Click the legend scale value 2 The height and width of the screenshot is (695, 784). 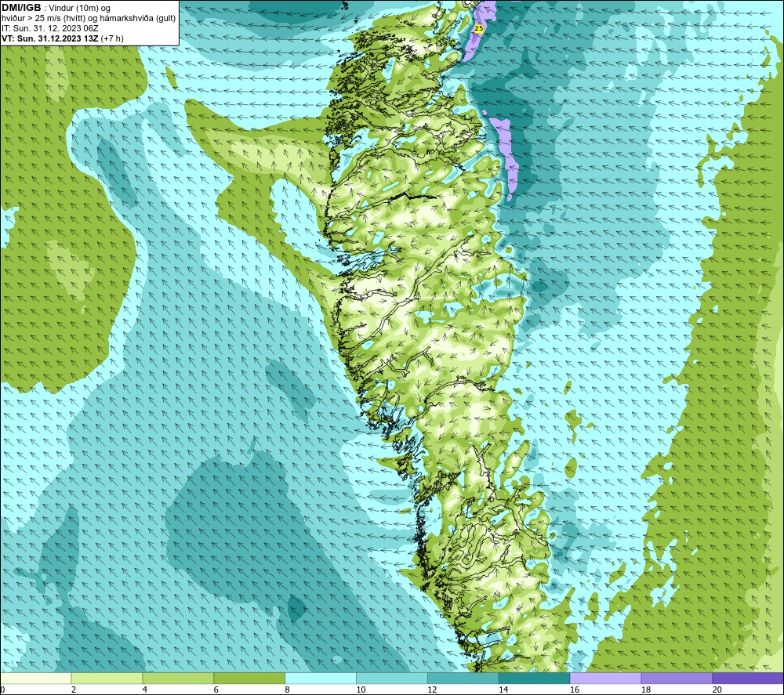tap(74, 690)
